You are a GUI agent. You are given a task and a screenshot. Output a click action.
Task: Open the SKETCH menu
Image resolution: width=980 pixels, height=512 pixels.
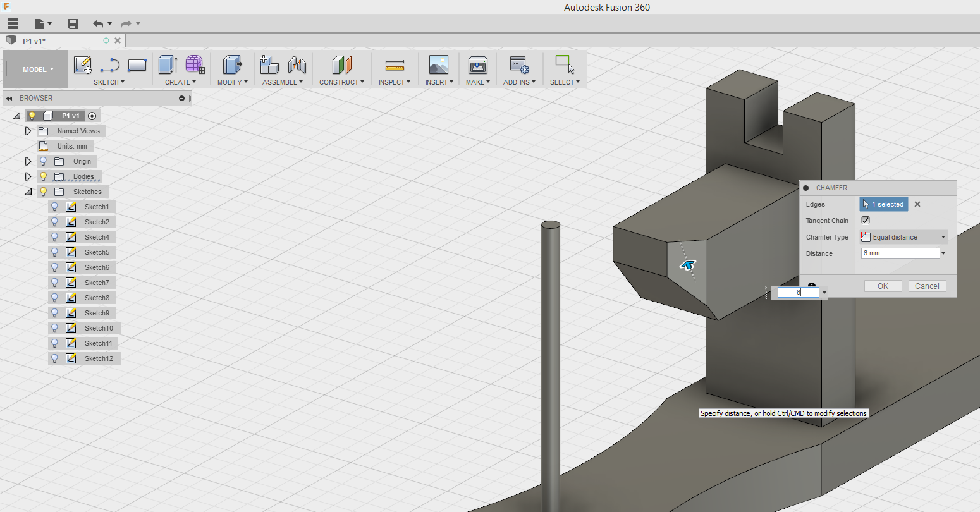pos(109,82)
